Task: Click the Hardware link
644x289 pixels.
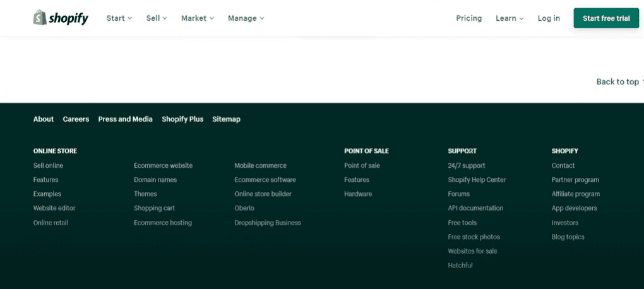Action: pos(358,194)
